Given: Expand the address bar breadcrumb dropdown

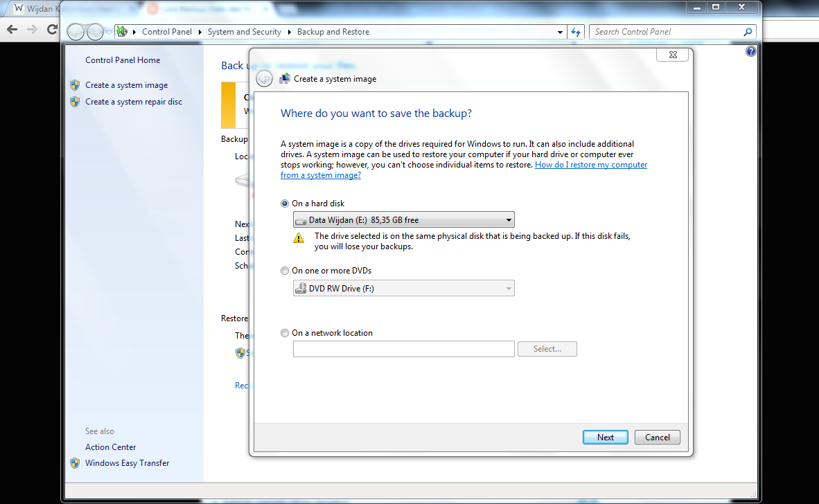Looking at the screenshot, I should 559,31.
